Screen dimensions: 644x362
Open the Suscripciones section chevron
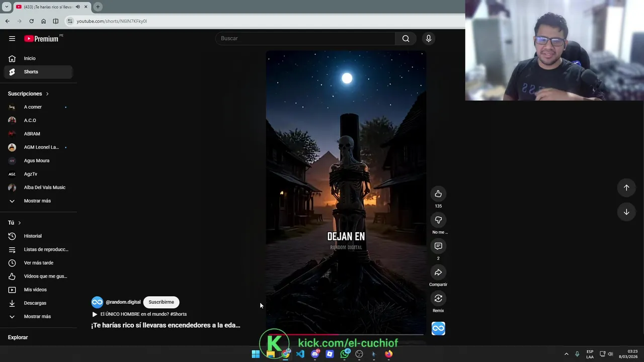click(x=47, y=94)
